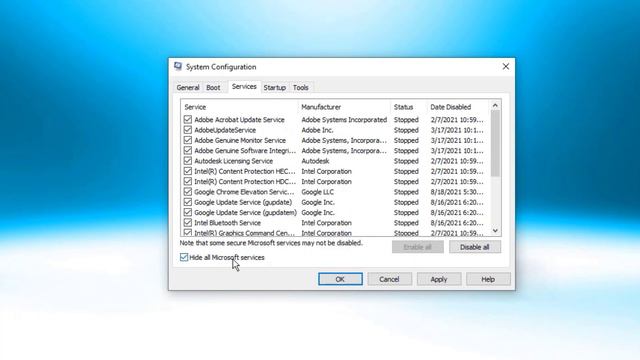This screenshot has height=360, width=640.
Task: Click the Disable all button
Action: 475,247
